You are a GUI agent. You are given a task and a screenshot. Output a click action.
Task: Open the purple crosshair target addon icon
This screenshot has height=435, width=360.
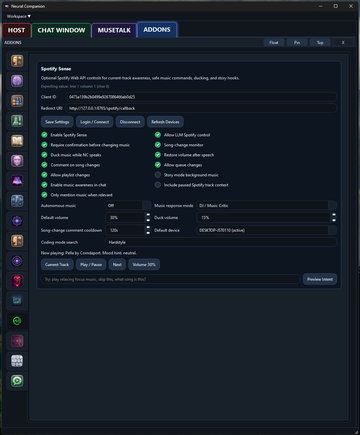coord(17,221)
